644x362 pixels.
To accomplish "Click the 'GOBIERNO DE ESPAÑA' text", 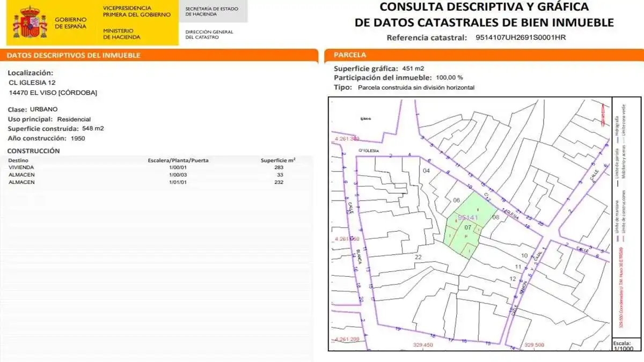I will (70, 23).
